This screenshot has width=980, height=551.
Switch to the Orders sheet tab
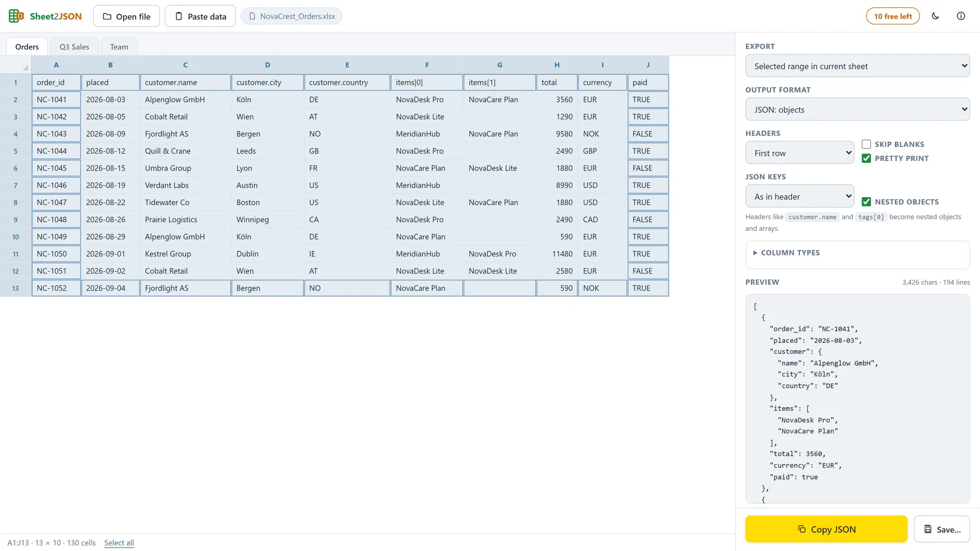coord(27,47)
